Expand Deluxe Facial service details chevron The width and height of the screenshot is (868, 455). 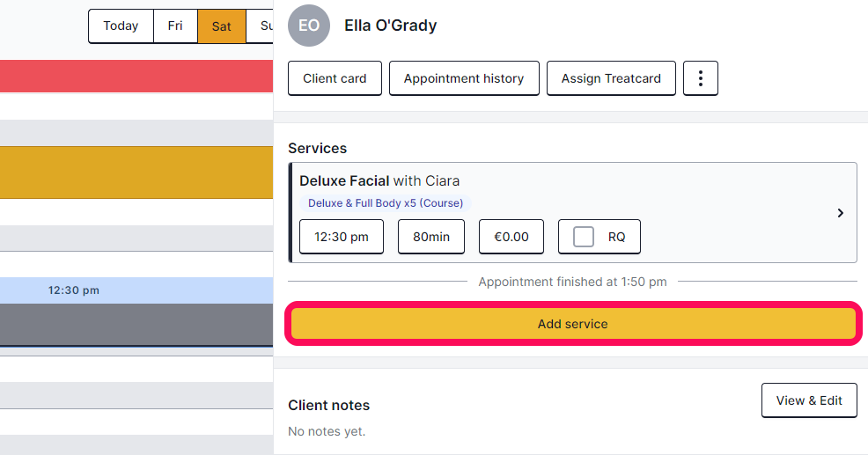[x=841, y=213]
